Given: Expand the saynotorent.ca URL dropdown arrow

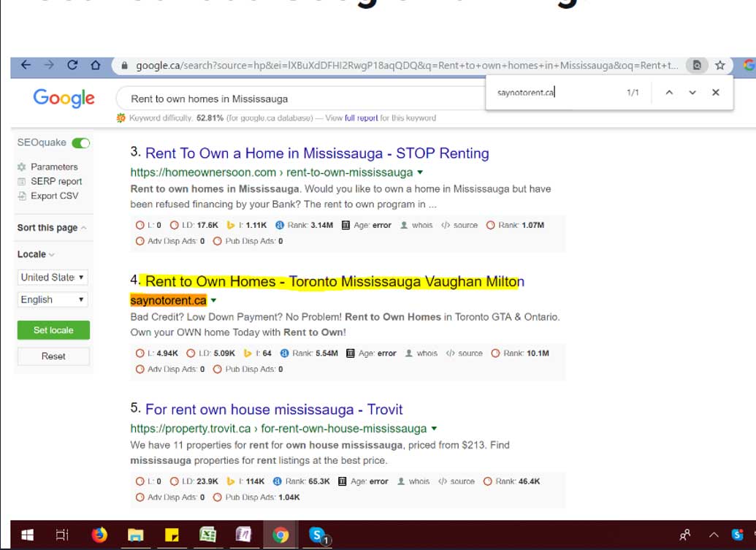Looking at the screenshot, I should (x=213, y=301).
